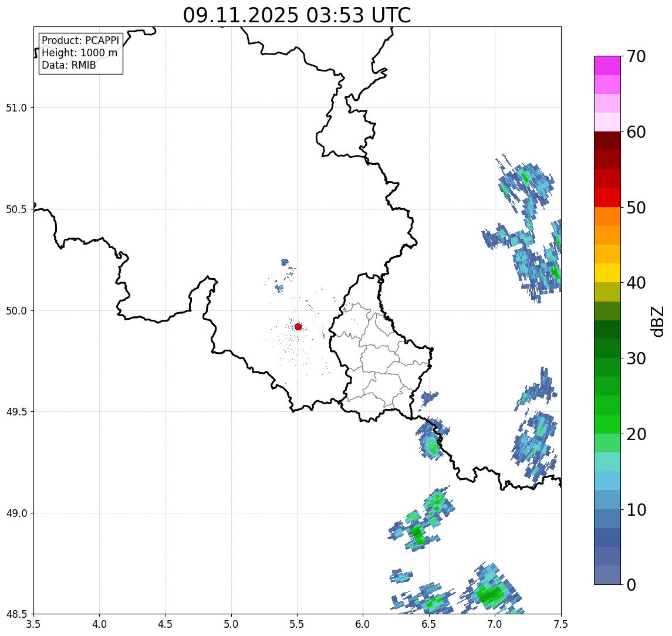The width and height of the screenshot is (672, 636).
Task: Click the longitude tick label 4.0
Action: click(99, 624)
